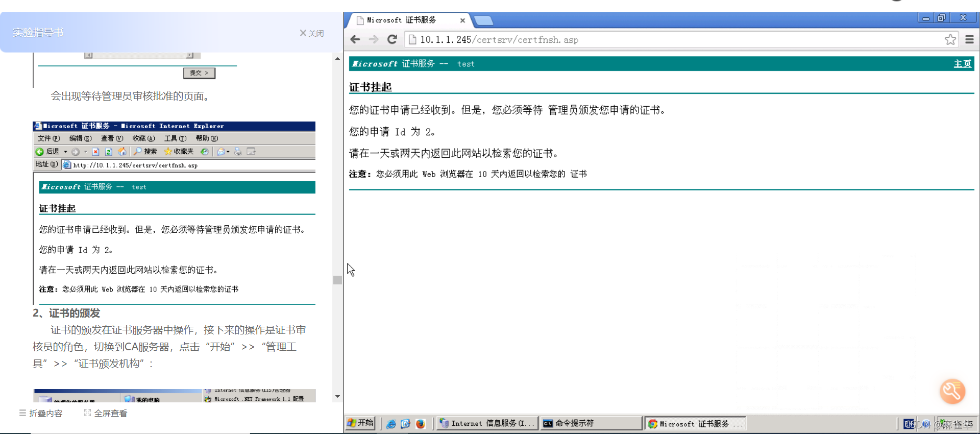Launch Firefox from quick launch
The height and width of the screenshot is (434, 980).
pyautogui.click(x=420, y=424)
